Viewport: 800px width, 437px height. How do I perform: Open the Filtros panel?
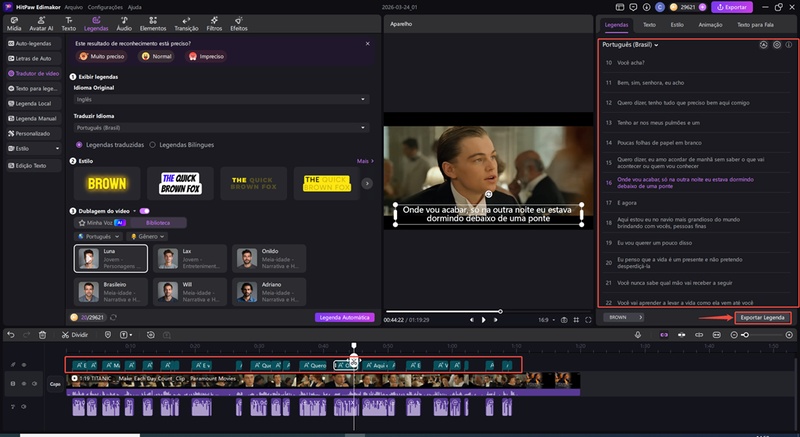point(213,24)
